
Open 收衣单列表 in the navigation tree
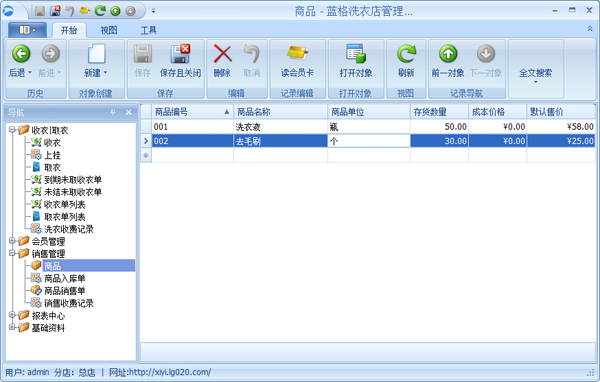(64, 204)
